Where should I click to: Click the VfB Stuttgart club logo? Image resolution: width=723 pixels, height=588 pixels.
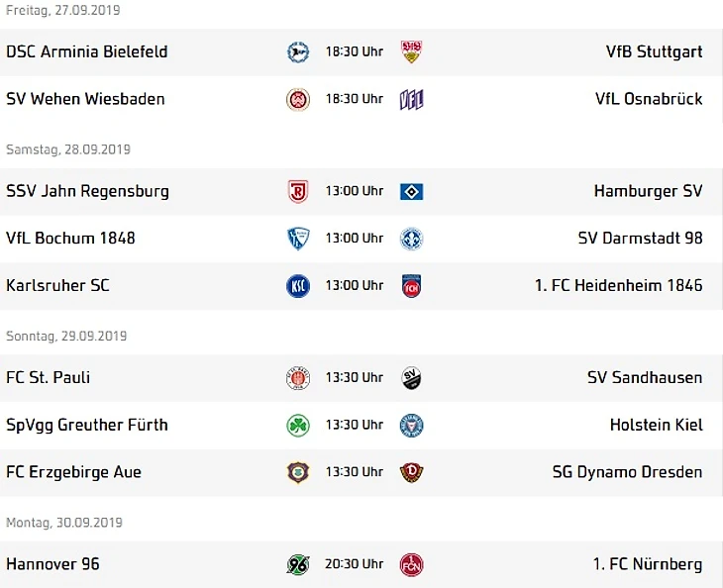[411, 52]
